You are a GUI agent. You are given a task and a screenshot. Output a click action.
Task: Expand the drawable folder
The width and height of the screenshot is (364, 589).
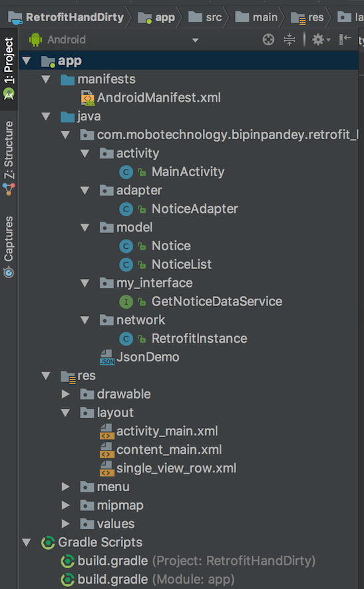coord(66,394)
